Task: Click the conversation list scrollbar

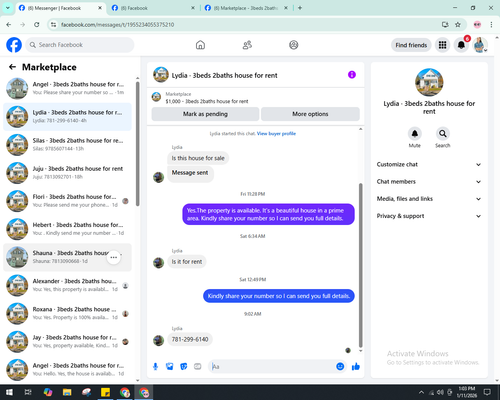Action: click(138, 143)
